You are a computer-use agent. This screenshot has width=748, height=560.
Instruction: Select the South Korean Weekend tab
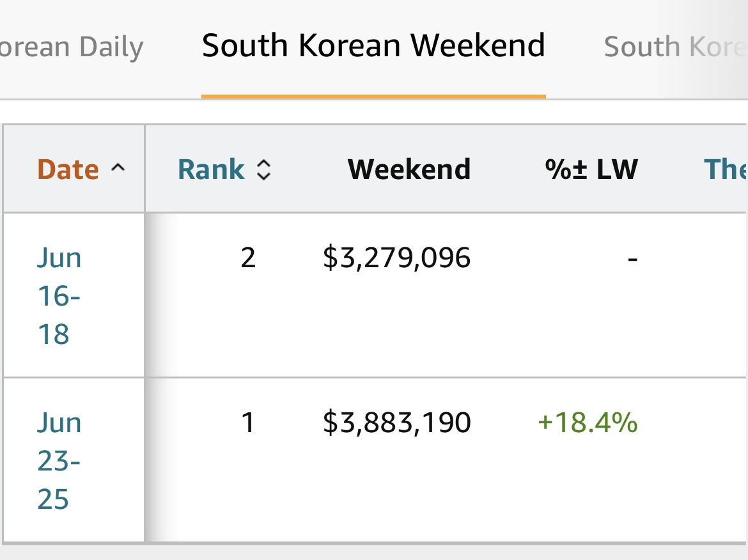click(x=373, y=46)
